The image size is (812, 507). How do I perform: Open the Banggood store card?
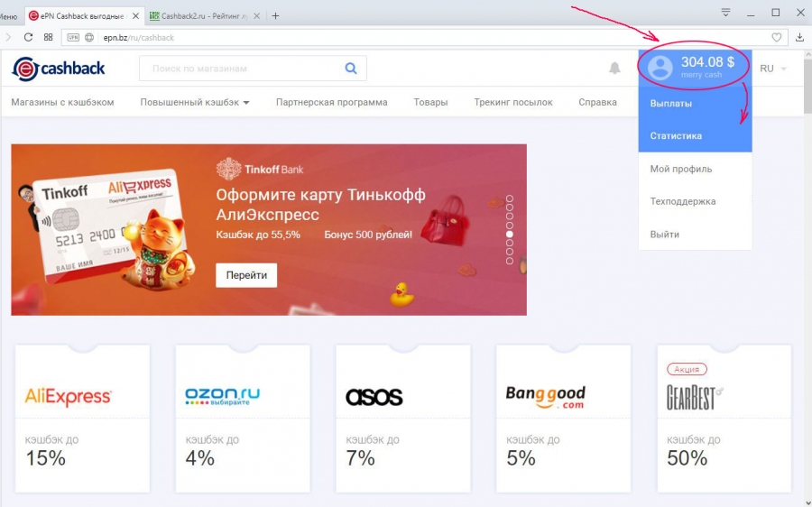563,419
